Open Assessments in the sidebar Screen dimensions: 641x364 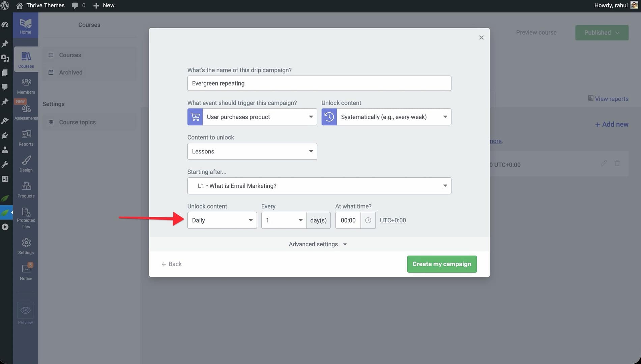click(x=26, y=112)
